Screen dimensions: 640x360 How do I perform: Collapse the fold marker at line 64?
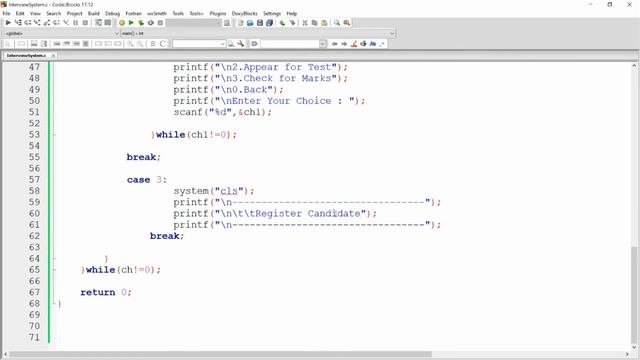tap(54, 259)
